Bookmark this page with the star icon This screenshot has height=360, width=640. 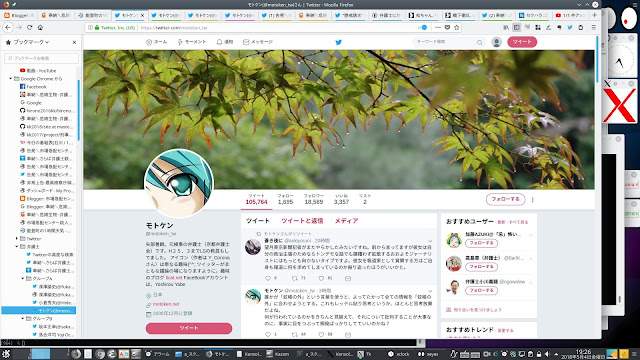point(457,27)
